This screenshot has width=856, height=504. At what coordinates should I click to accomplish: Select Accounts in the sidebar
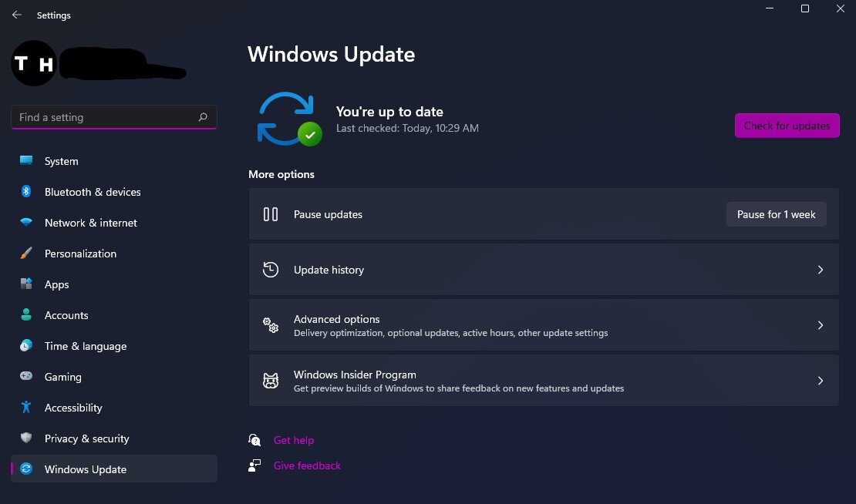coord(114,315)
